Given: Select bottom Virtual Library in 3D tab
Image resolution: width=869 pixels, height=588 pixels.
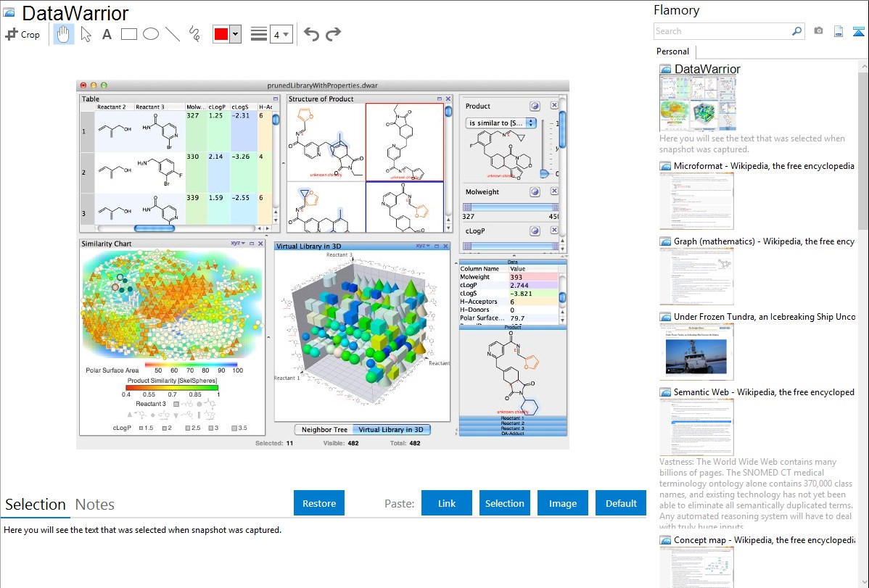Looking at the screenshot, I should (391, 429).
